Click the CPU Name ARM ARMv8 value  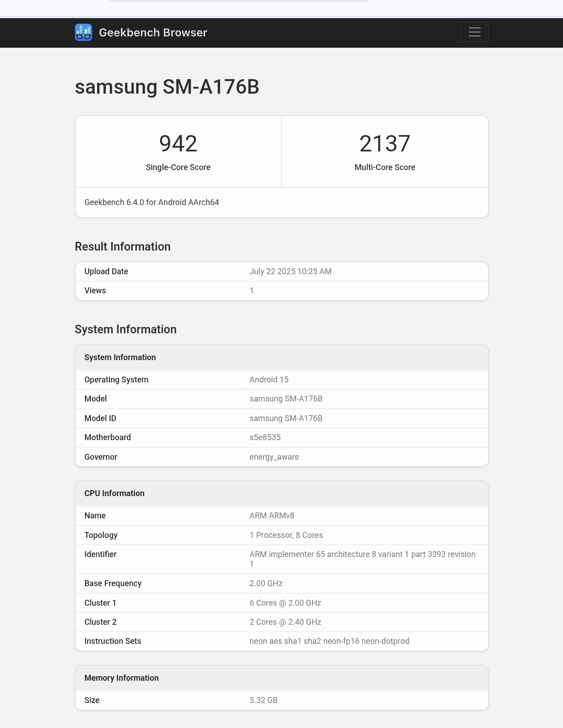271,516
